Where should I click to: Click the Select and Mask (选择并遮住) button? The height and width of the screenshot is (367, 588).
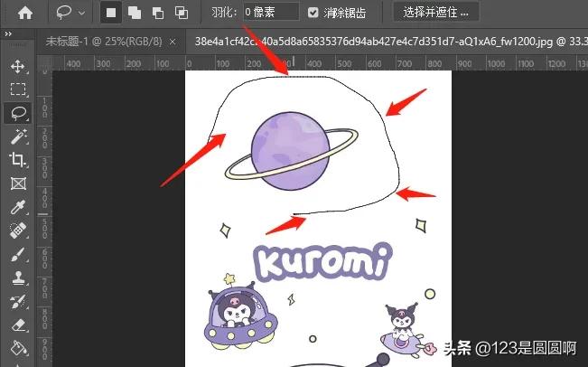pos(435,13)
